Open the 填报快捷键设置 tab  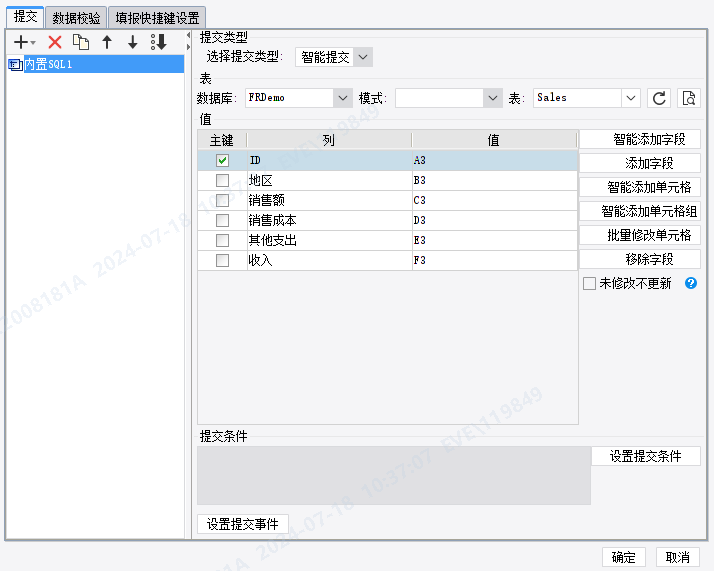[157, 18]
